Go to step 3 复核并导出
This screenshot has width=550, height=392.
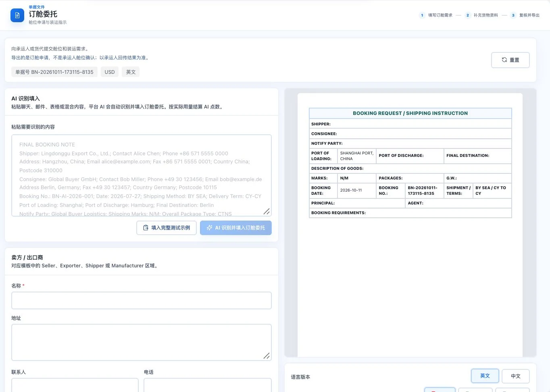(525, 15)
